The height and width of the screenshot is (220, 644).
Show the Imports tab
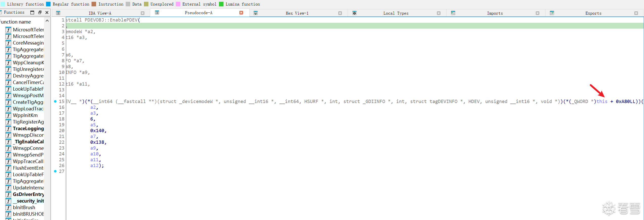[x=495, y=13]
